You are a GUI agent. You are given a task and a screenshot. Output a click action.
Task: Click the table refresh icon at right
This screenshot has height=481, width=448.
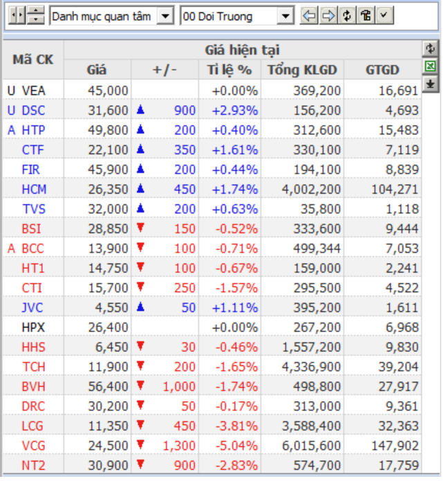point(430,48)
